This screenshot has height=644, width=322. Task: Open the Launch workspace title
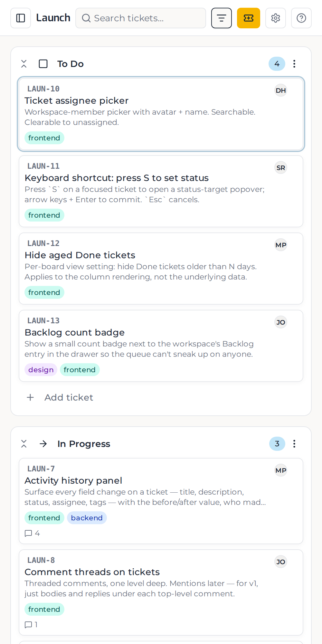pos(53,18)
